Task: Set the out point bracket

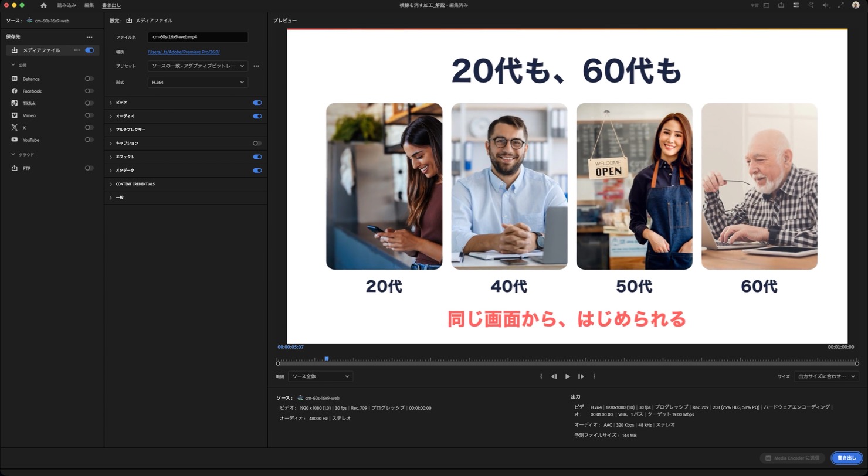Action: (x=594, y=376)
